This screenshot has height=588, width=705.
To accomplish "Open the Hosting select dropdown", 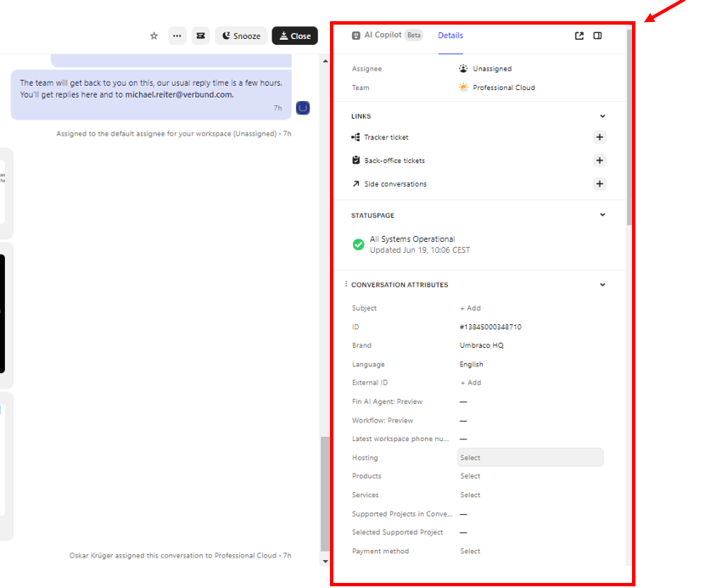I will point(529,458).
